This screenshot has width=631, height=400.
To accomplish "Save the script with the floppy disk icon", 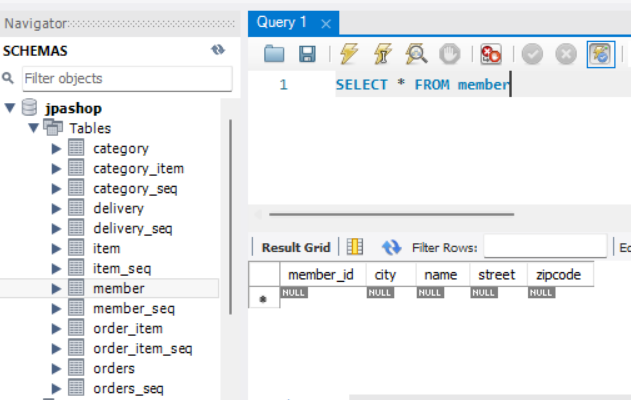I will 307,54.
